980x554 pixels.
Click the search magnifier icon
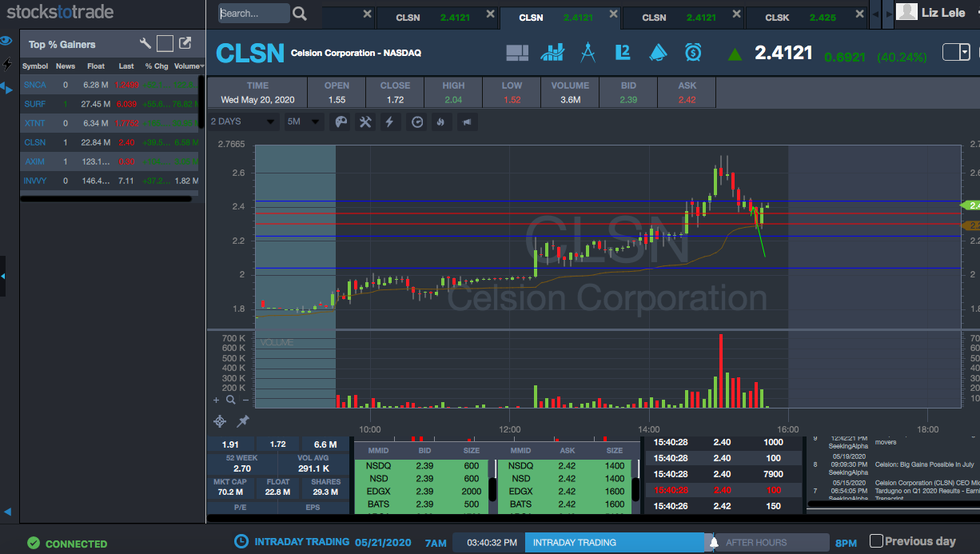300,14
